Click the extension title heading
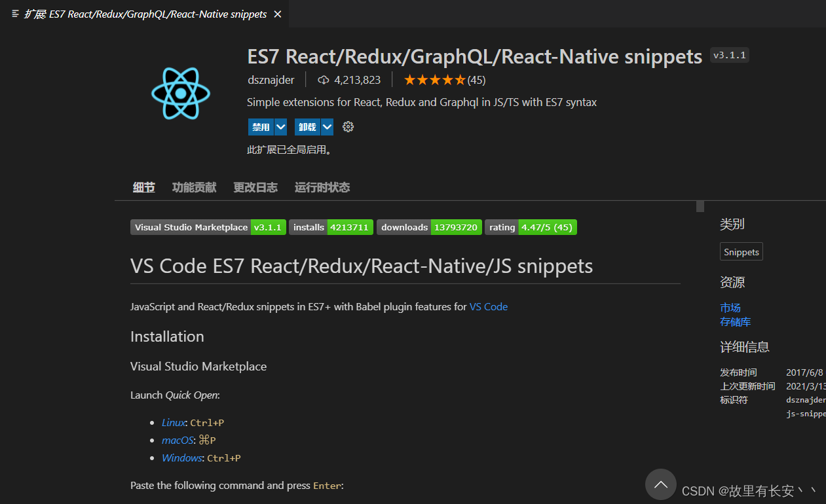This screenshot has height=504, width=826. click(x=475, y=56)
